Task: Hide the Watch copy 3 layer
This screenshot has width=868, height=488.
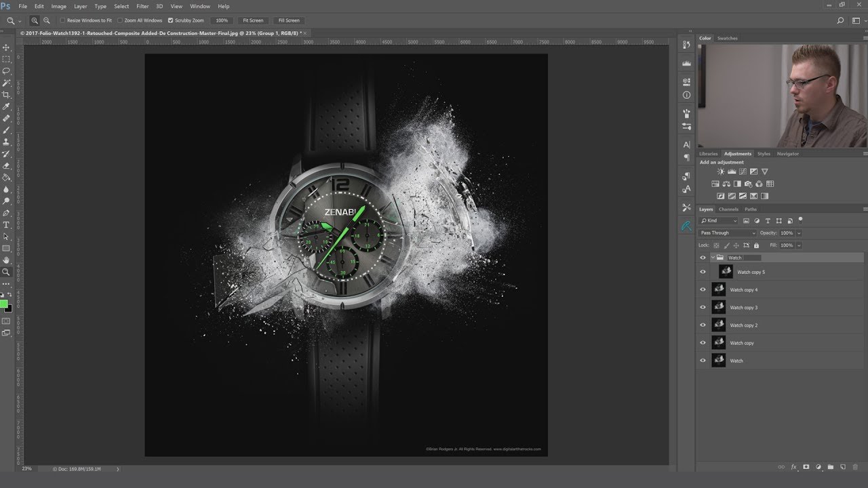Action: pos(703,307)
